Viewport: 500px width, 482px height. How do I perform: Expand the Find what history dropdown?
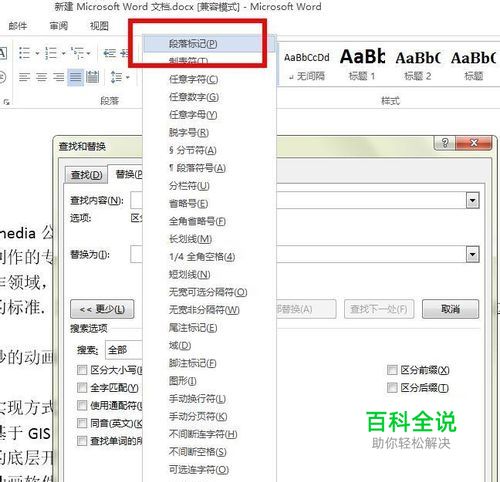pyautogui.click(x=472, y=200)
